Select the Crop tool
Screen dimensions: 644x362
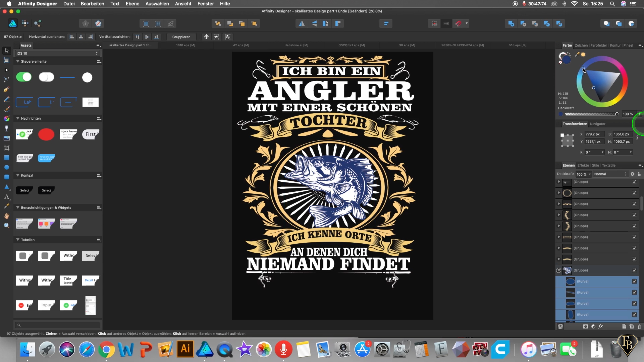[x=6, y=148]
